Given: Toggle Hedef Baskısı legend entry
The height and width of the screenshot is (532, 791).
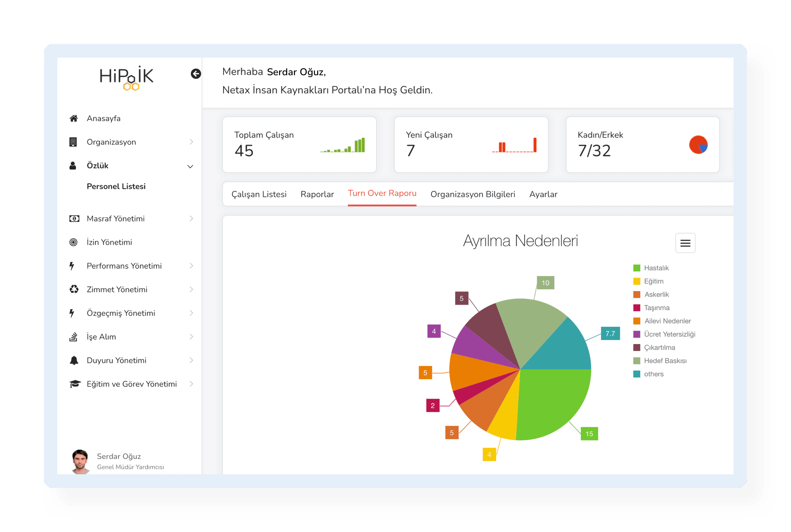Looking at the screenshot, I should pyautogui.click(x=660, y=361).
